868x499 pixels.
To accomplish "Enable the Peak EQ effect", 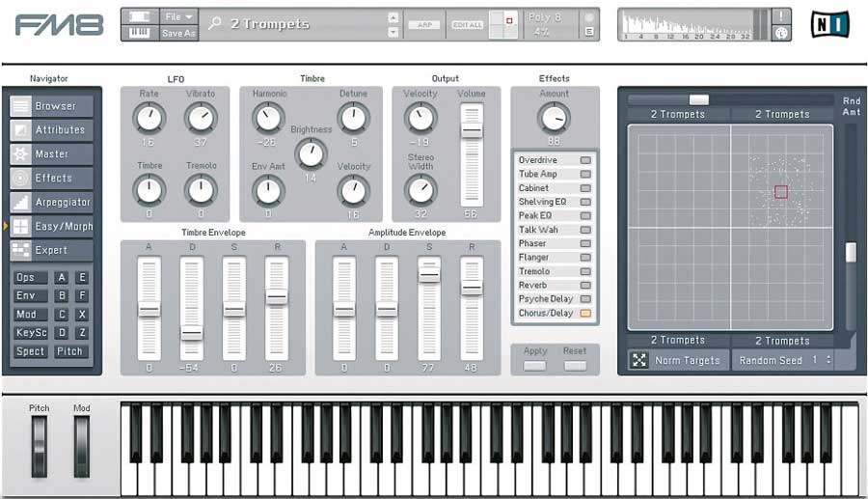I will [585, 216].
